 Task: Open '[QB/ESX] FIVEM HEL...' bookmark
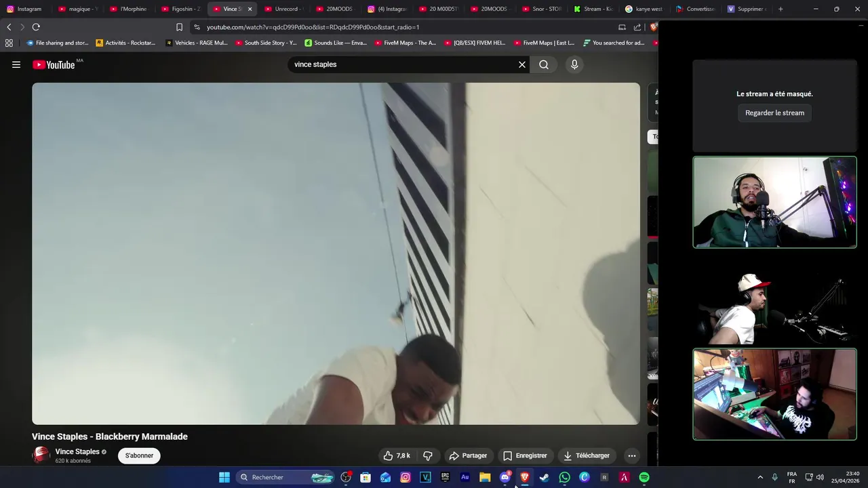(x=475, y=43)
